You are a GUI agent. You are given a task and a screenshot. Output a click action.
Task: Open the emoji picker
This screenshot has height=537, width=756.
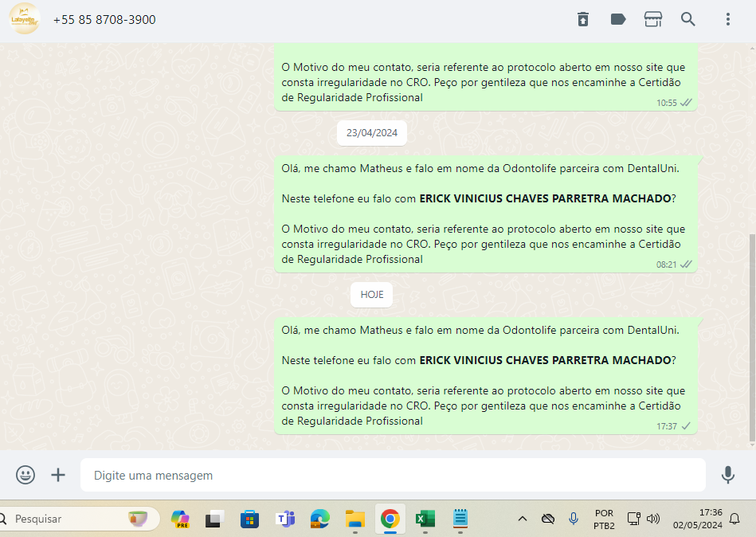pos(25,475)
